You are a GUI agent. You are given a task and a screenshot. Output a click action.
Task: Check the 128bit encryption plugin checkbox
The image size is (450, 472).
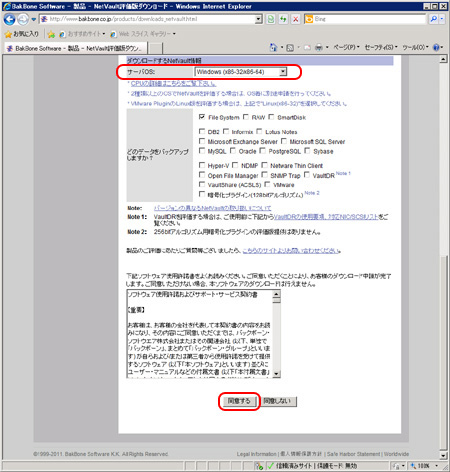202,194
